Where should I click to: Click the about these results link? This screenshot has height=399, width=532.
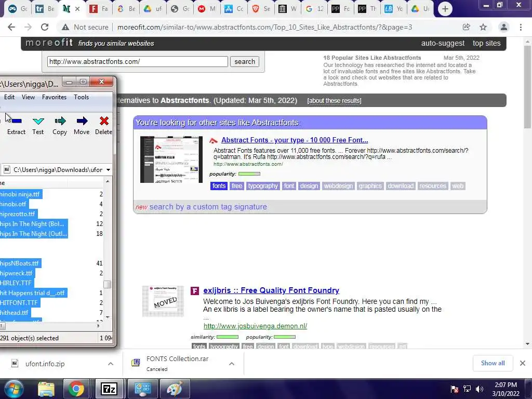tap(334, 101)
